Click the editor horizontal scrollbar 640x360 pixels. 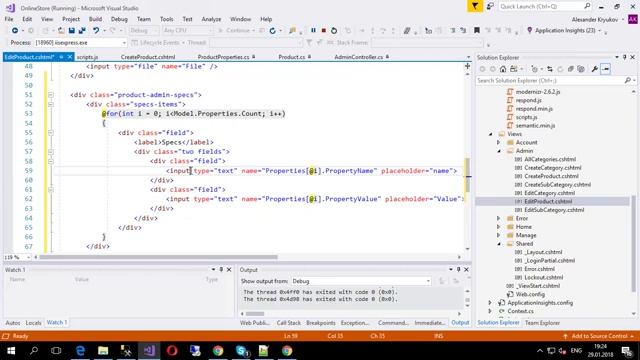coord(158,257)
